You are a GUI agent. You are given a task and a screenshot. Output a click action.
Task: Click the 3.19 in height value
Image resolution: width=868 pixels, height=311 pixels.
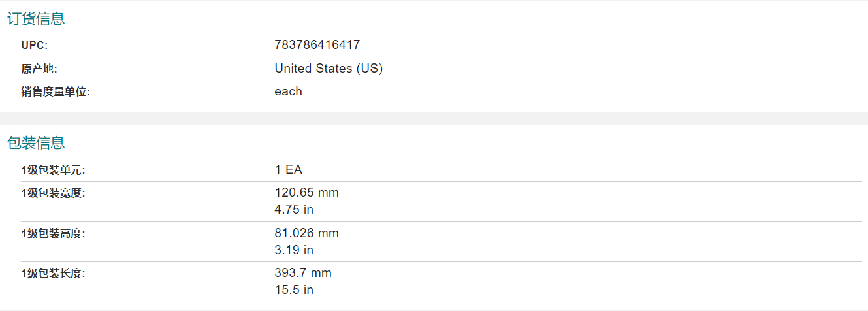point(295,250)
